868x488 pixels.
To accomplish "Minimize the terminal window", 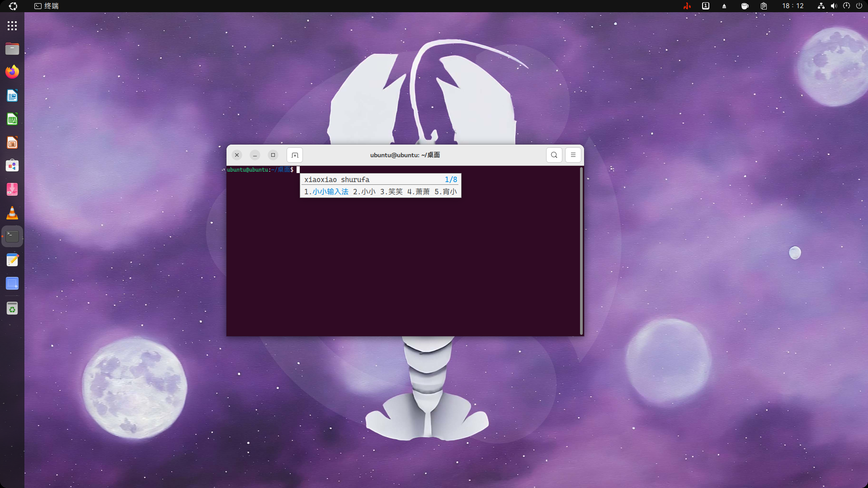I will pos(255,155).
